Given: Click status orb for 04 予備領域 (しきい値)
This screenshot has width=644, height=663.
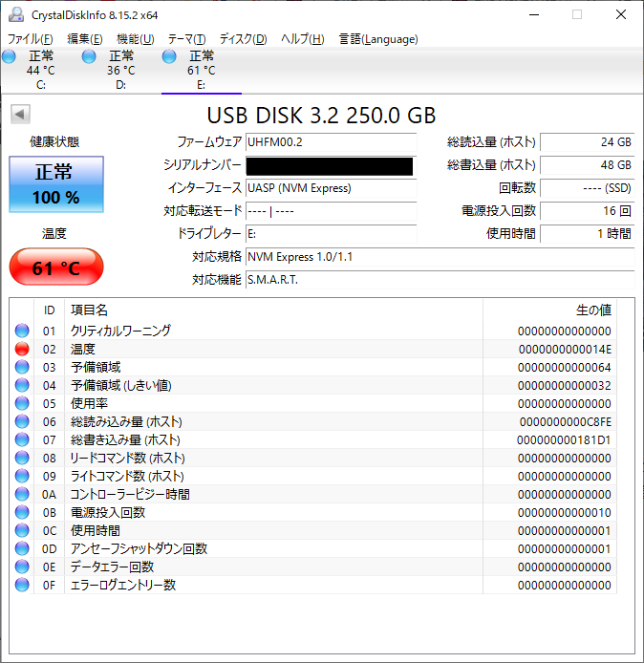Looking at the screenshot, I should click(x=22, y=385).
